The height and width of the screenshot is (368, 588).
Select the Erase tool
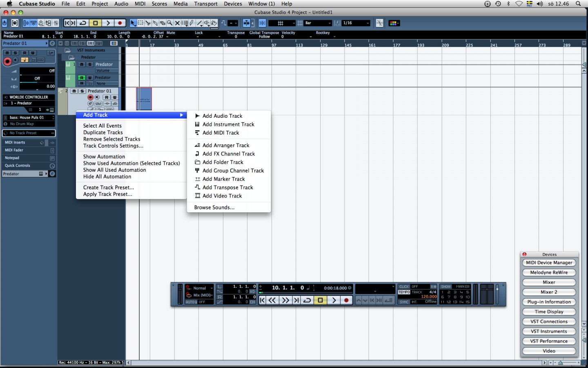pos(163,23)
